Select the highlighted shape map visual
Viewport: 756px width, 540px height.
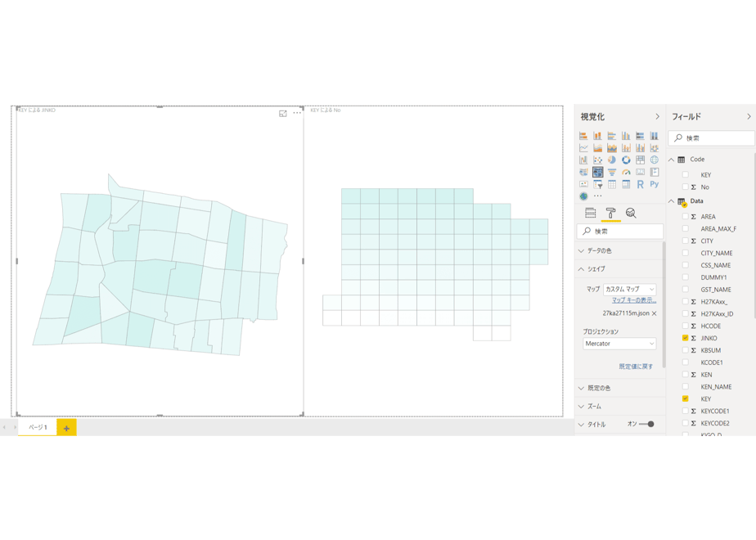[x=597, y=172]
